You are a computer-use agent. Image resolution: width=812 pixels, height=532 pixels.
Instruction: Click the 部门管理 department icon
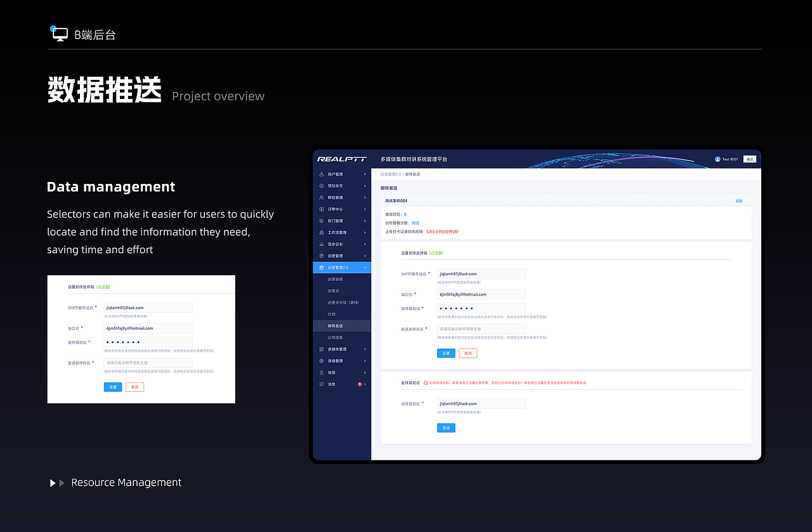pyautogui.click(x=322, y=221)
